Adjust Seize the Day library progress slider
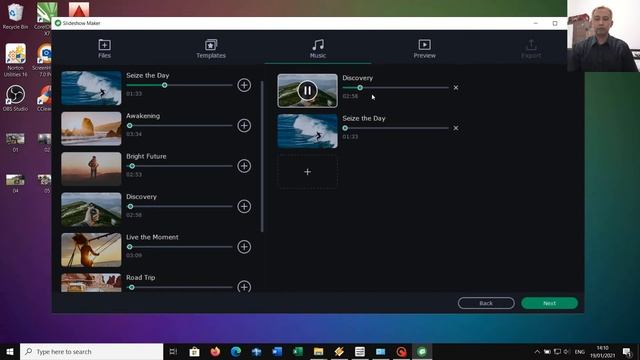 click(179, 85)
